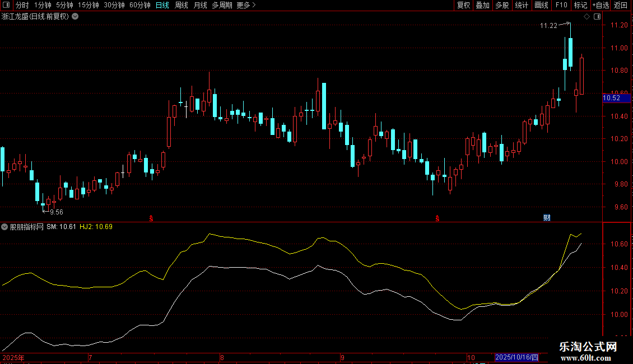Open F10 company information
633x364 pixels.
click(x=561, y=5)
